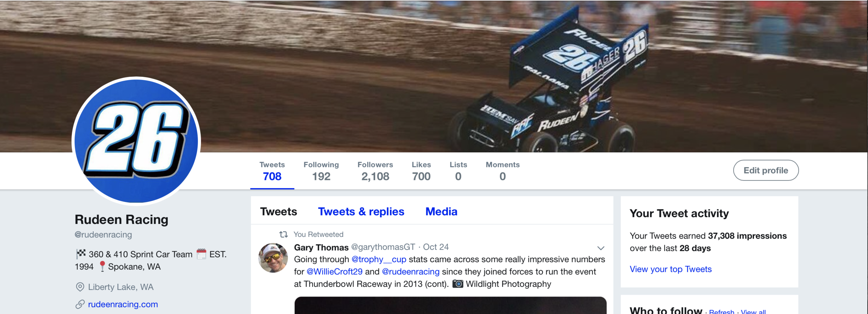Click the camera emoji in the tweet text
The width and height of the screenshot is (868, 314).
coord(458,284)
